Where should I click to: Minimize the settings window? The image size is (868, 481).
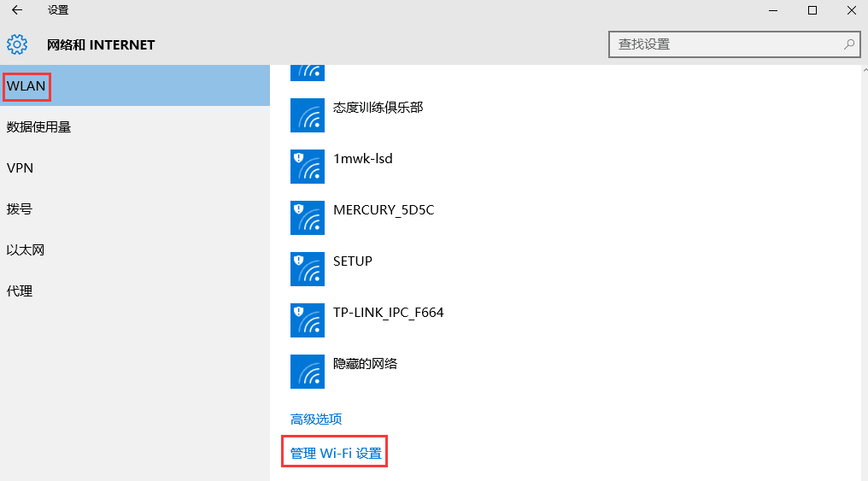tap(773, 10)
